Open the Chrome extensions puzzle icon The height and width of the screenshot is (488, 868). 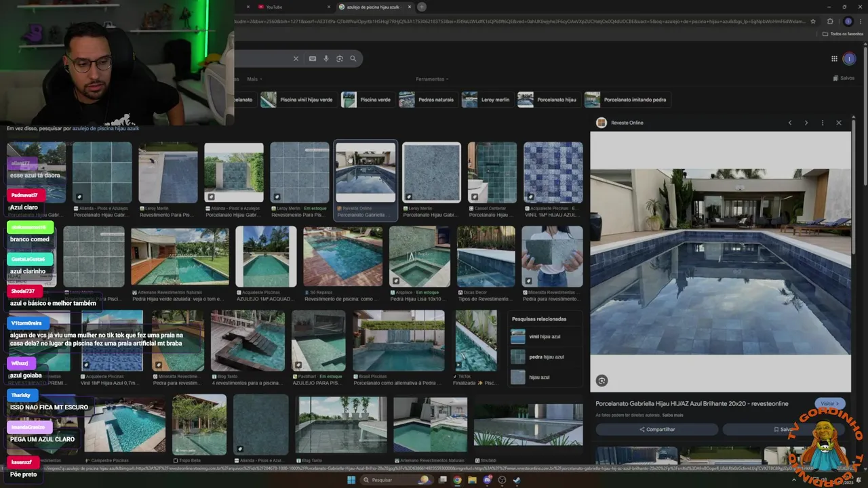830,21
